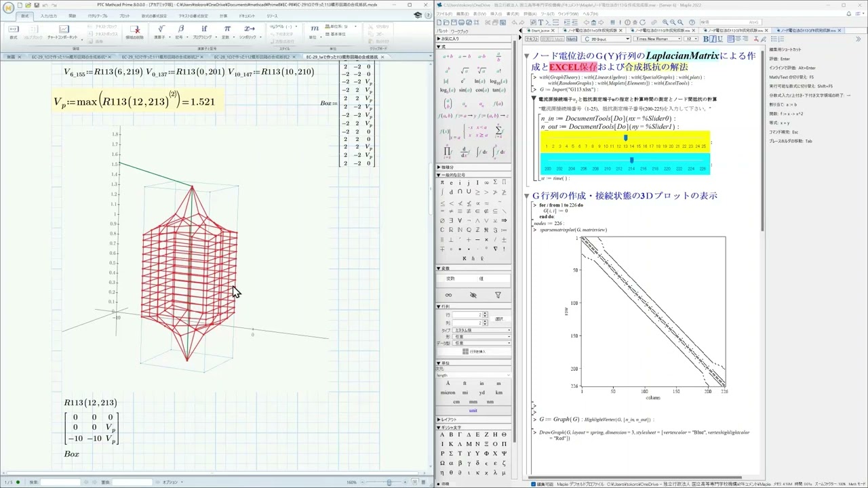Image resolution: width=868 pixels, height=488 pixels.
Task: Collapse the Maple document title section triangle
Action: point(527,56)
